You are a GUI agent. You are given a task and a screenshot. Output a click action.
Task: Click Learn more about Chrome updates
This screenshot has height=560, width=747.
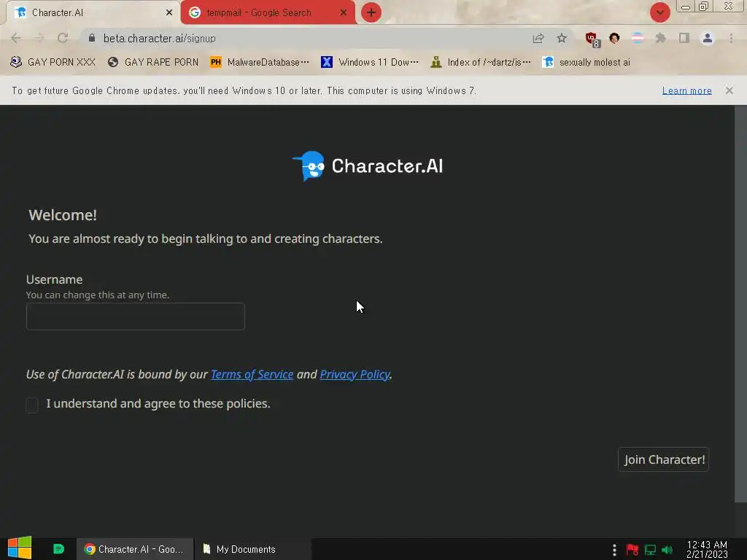pyautogui.click(x=687, y=90)
